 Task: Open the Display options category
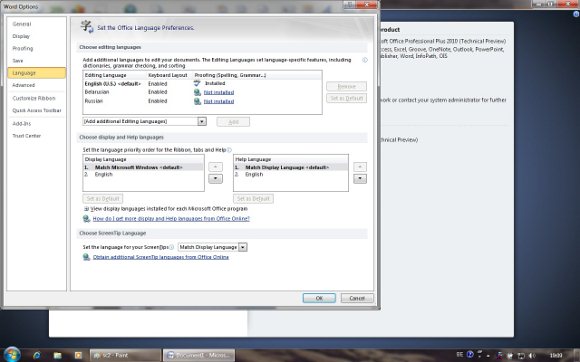tap(36, 36)
